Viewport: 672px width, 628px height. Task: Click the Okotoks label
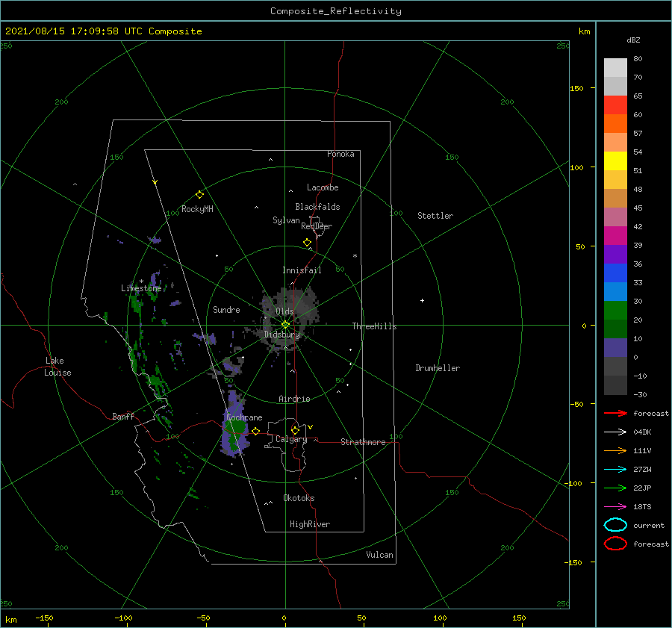299,498
